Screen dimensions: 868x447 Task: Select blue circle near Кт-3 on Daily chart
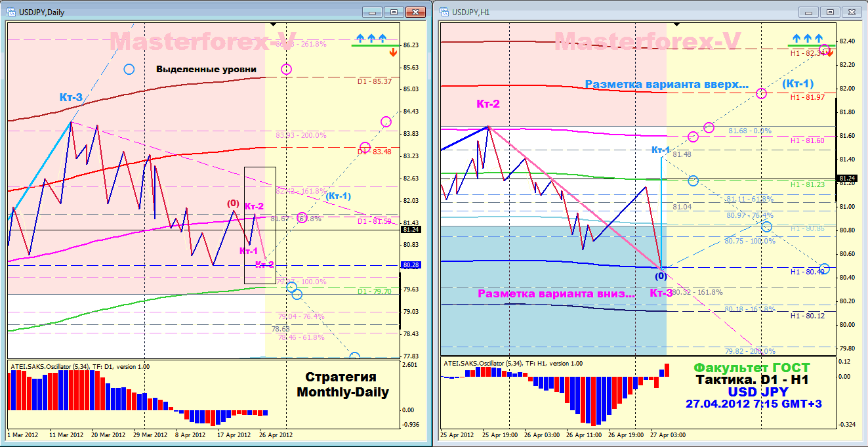tap(129, 69)
